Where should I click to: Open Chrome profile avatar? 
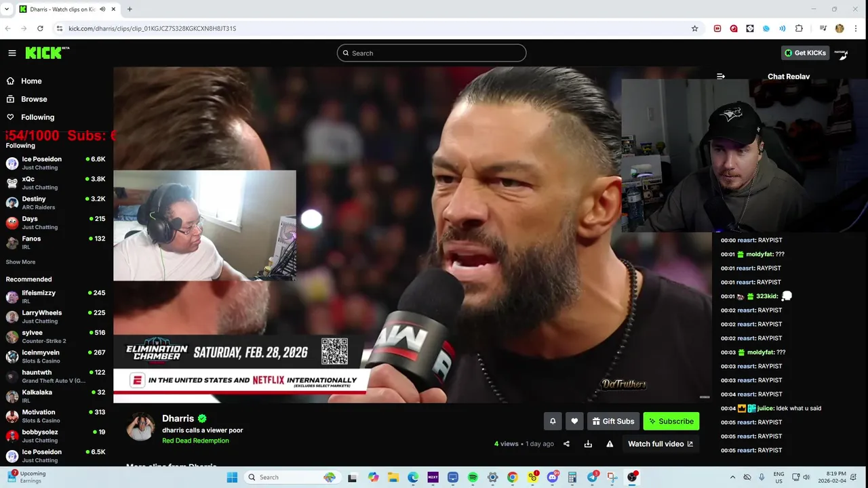pyautogui.click(x=840, y=28)
